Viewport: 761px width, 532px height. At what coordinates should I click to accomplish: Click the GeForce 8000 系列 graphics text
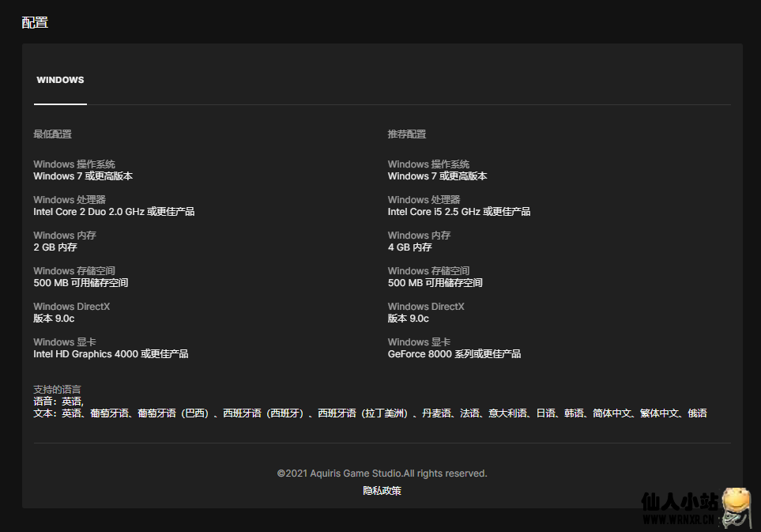pos(454,354)
